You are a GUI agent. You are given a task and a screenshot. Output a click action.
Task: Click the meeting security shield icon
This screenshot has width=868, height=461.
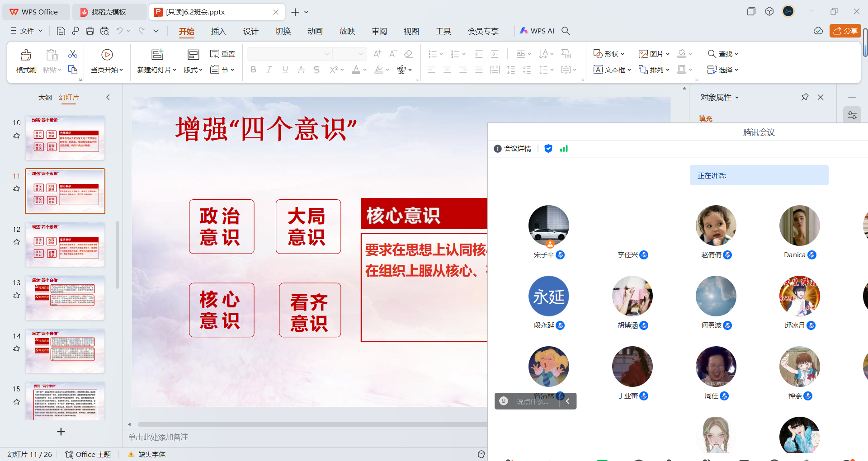click(548, 149)
